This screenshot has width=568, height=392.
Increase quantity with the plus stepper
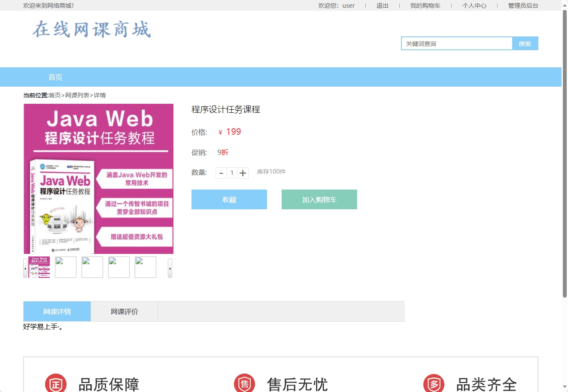(x=243, y=172)
